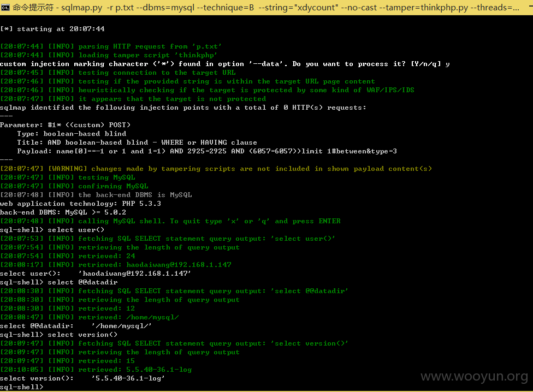The width and height of the screenshot is (533, 392).
Task: Click the command 'sql-shell> select version()'
Action: pyautogui.click(x=59, y=335)
